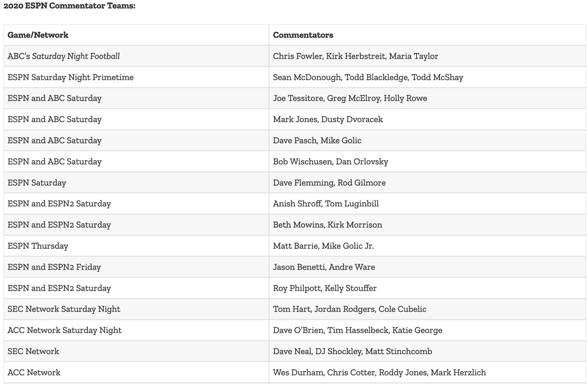Select the ESPN Saturday Night Primetime row label
The width and height of the screenshot is (588, 384).
click(x=71, y=77)
